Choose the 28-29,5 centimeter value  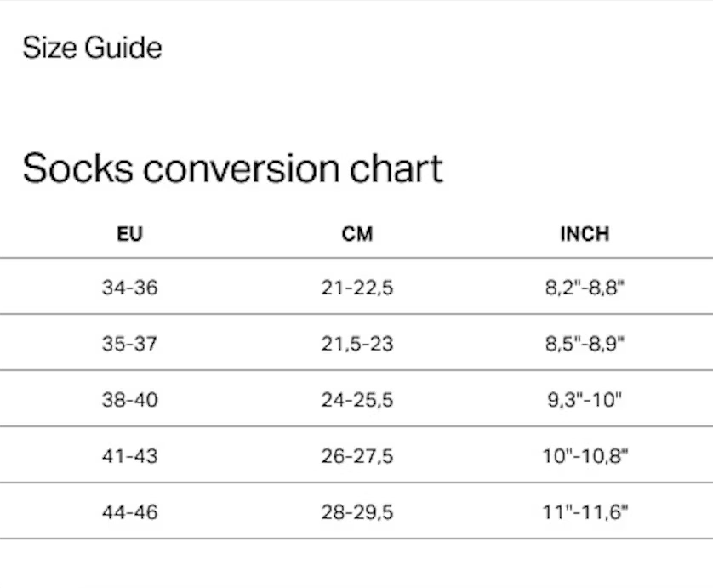tap(357, 512)
